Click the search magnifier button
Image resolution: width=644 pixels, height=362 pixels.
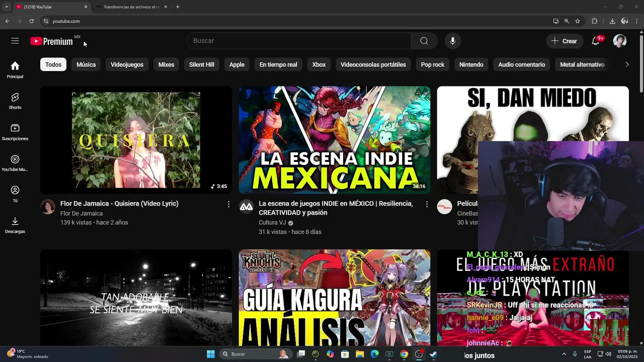click(x=424, y=41)
